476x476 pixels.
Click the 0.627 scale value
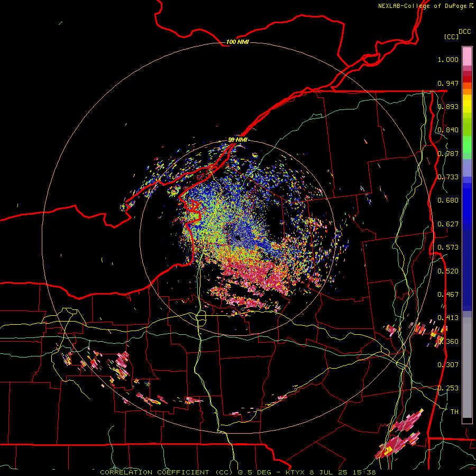448,224
